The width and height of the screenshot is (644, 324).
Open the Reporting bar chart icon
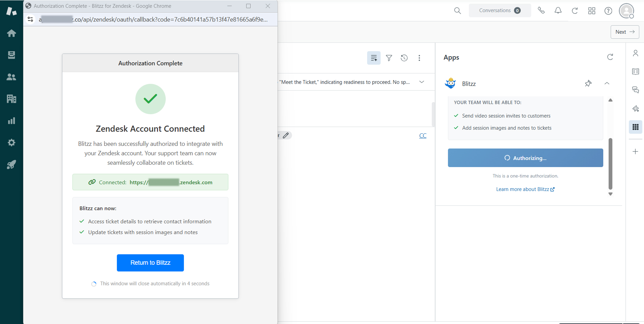coord(11,121)
